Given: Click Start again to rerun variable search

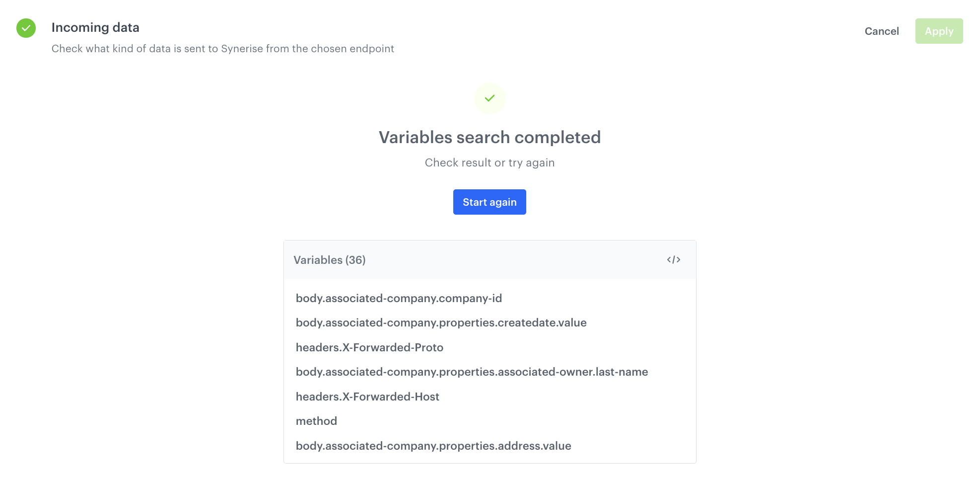Looking at the screenshot, I should coord(490,202).
